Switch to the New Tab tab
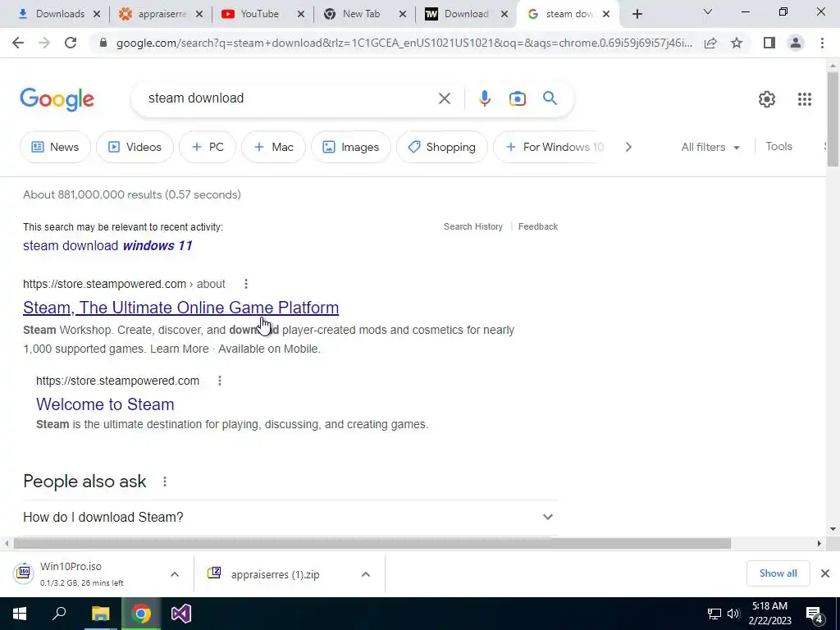This screenshot has height=630, width=840. 364,15
